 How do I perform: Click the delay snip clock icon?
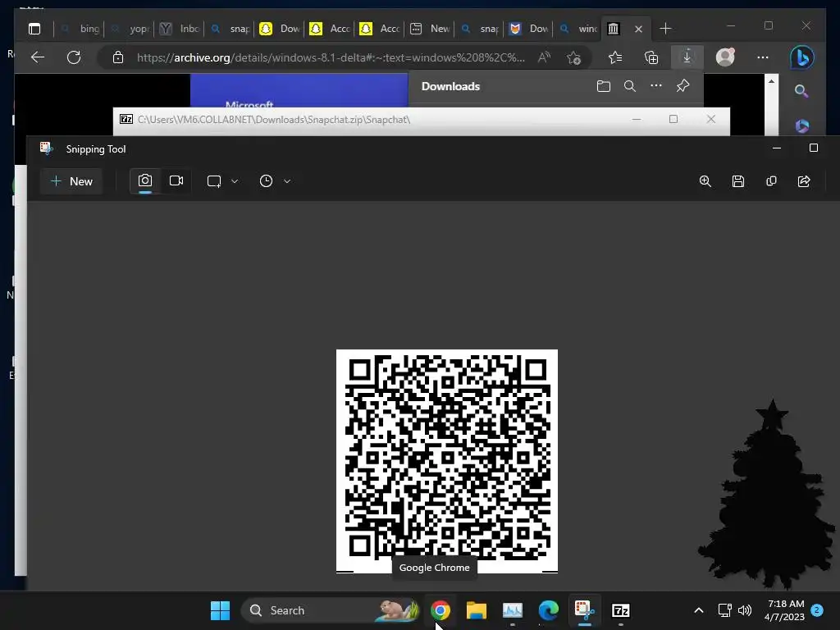[x=266, y=181]
